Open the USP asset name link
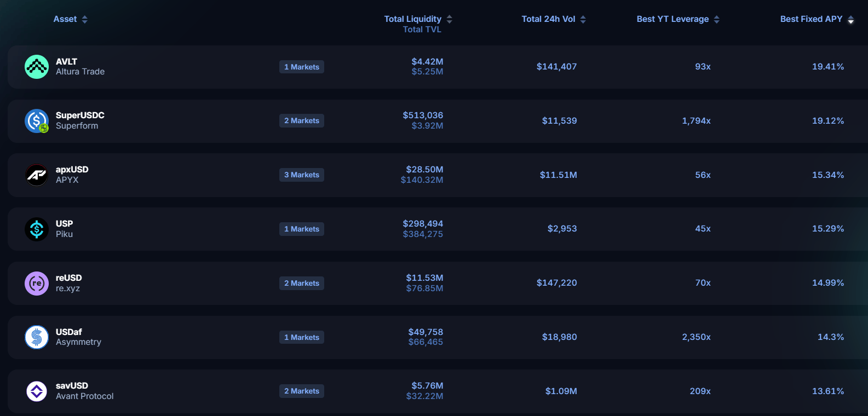The height and width of the screenshot is (416, 868). (65, 224)
